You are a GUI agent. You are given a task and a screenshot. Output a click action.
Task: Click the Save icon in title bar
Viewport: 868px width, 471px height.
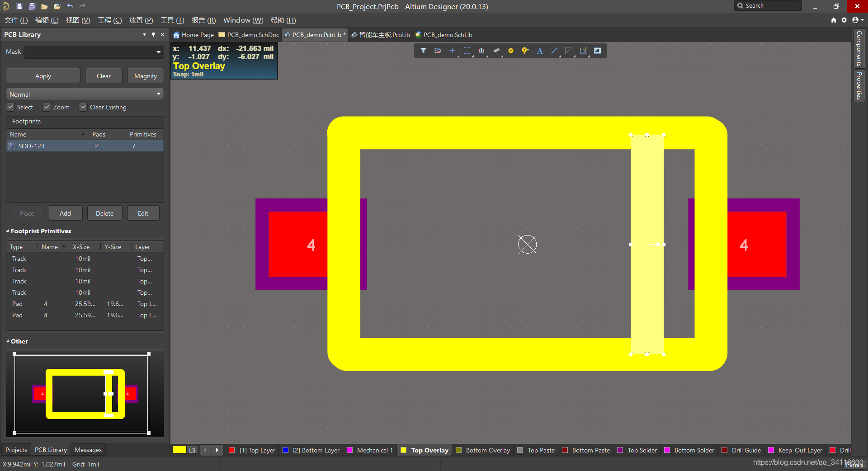(19, 6)
